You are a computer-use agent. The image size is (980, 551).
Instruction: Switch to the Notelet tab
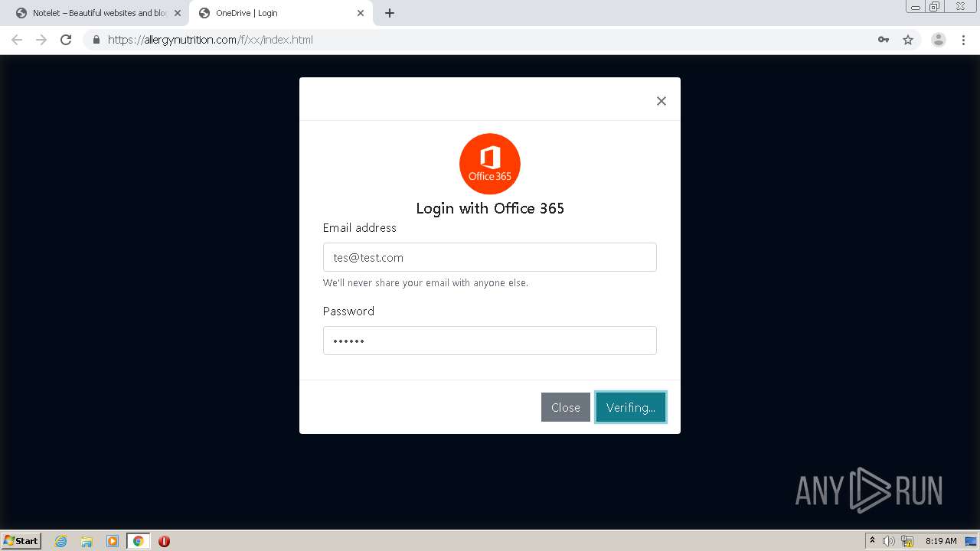[100, 13]
